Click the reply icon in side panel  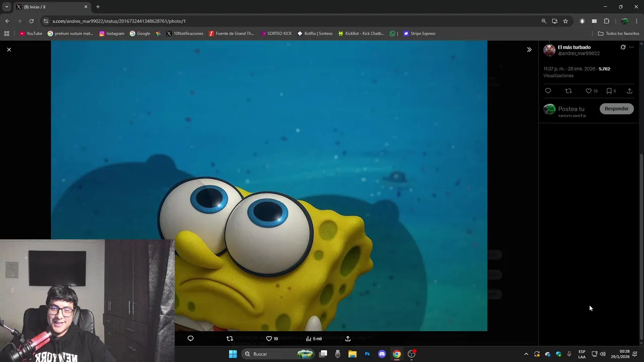[x=548, y=91]
